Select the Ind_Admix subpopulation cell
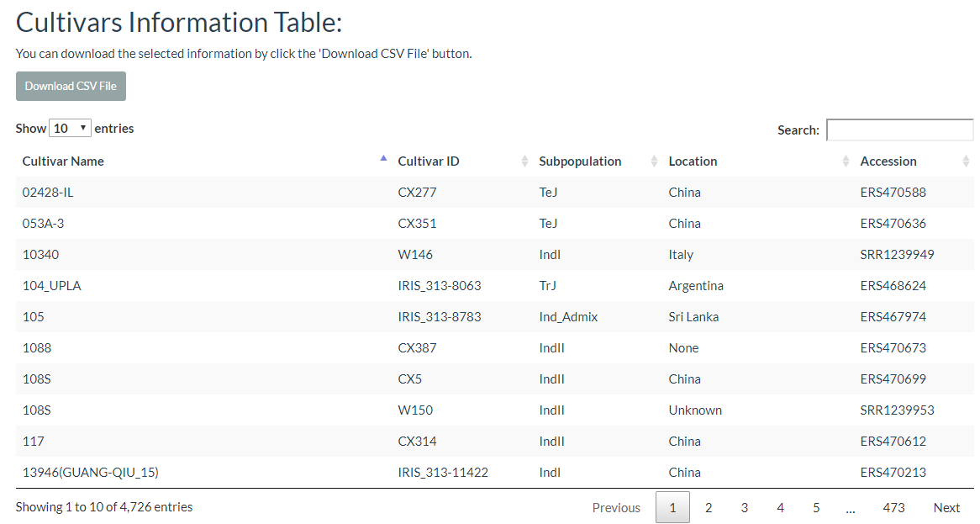The height and width of the screenshot is (524, 980). coord(568,317)
